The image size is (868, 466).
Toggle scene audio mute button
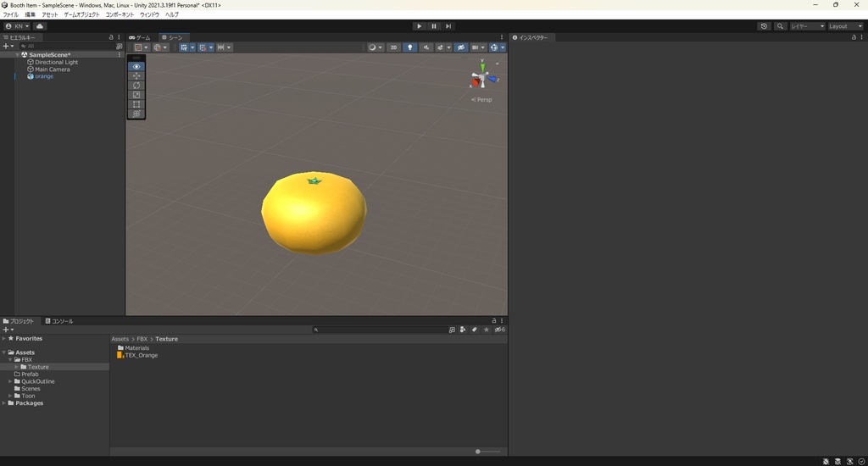[426, 47]
